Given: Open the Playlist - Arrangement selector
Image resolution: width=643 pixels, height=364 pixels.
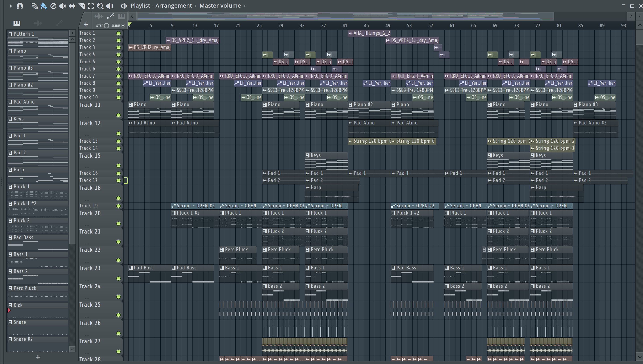Looking at the screenshot, I should pyautogui.click(x=161, y=6).
